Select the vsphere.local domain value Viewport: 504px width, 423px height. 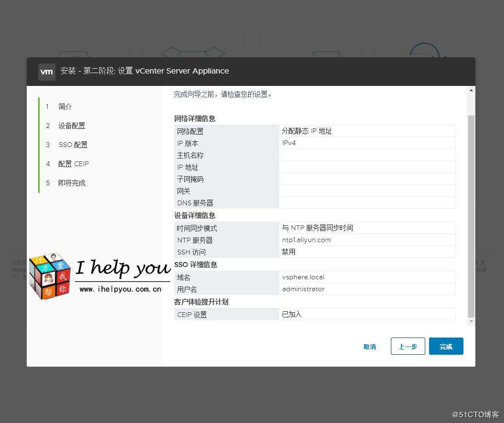pyautogui.click(x=303, y=277)
